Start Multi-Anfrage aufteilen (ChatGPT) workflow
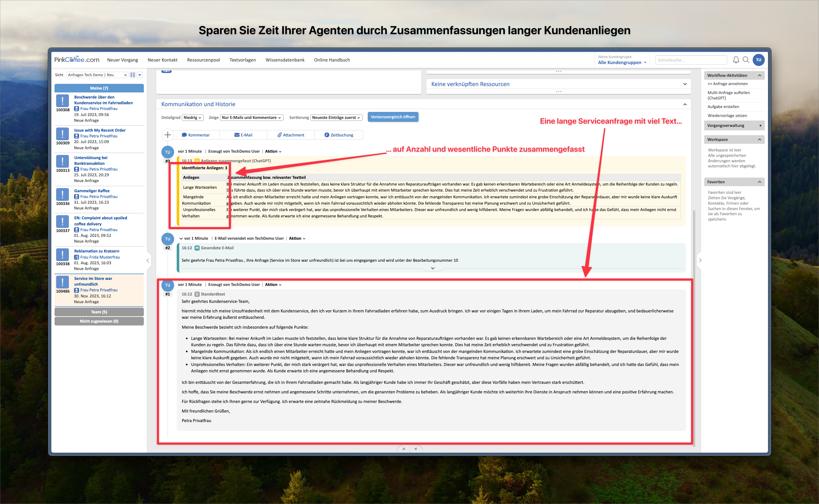This screenshot has height=504, width=819. click(x=729, y=95)
